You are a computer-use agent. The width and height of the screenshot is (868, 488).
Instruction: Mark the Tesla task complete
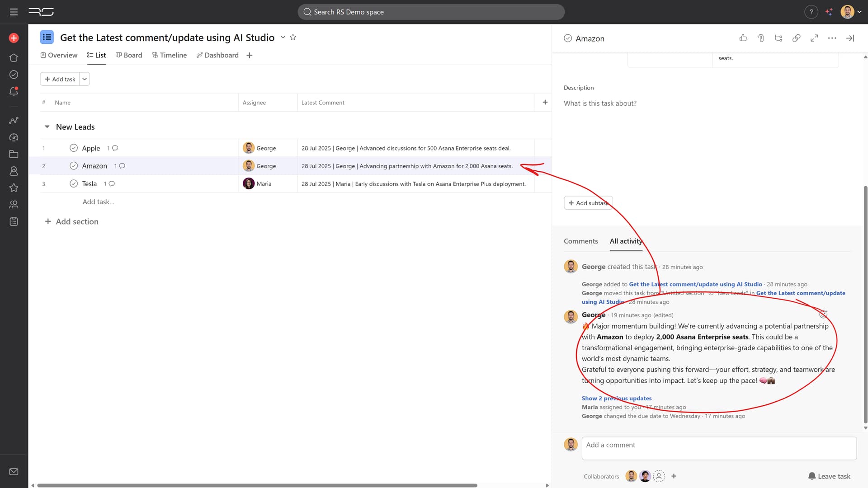74,184
